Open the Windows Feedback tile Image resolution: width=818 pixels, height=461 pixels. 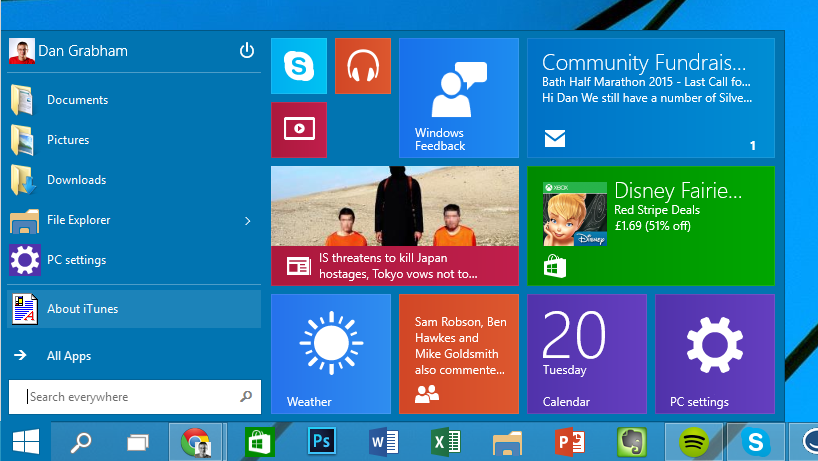point(458,98)
